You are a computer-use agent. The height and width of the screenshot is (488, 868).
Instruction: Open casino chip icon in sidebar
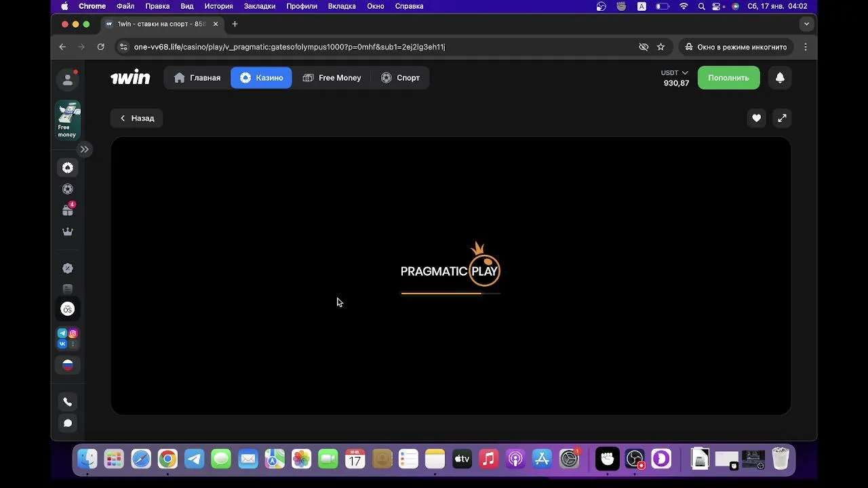click(68, 168)
